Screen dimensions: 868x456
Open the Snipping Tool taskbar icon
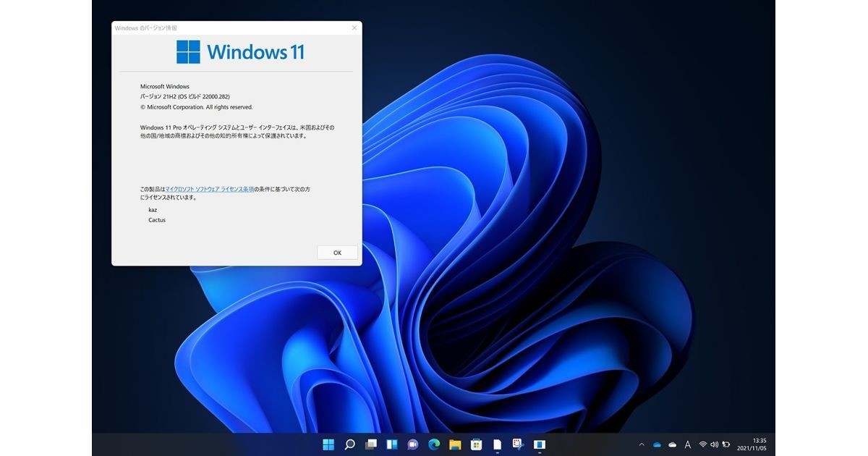pos(519,444)
